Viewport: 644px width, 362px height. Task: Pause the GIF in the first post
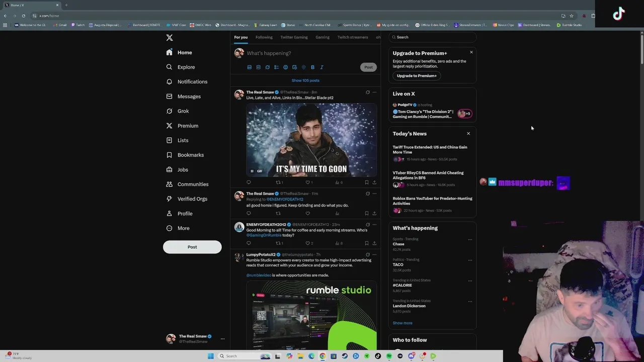(x=252, y=171)
